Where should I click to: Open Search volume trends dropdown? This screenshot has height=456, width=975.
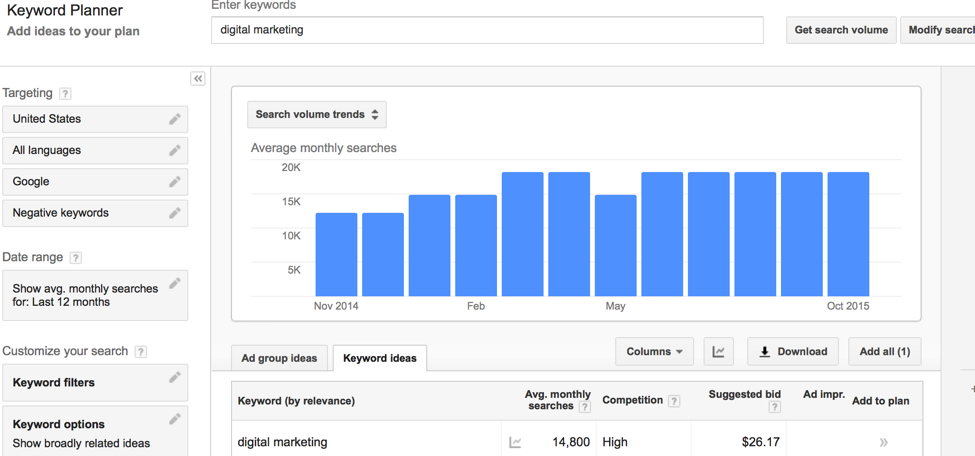coord(317,114)
